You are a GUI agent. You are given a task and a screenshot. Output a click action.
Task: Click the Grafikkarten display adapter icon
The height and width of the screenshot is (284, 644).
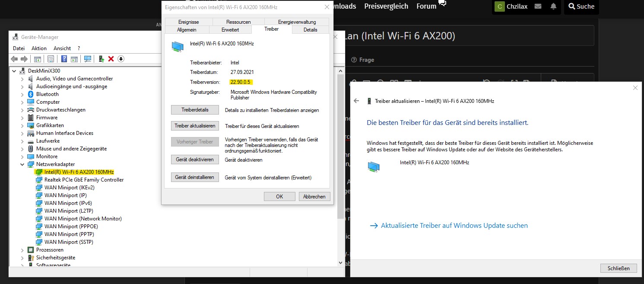tap(31, 125)
